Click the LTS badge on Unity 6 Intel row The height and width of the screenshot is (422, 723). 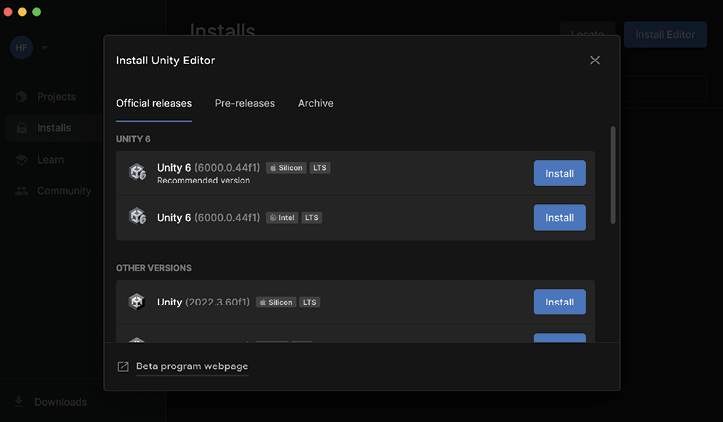tap(312, 218)
